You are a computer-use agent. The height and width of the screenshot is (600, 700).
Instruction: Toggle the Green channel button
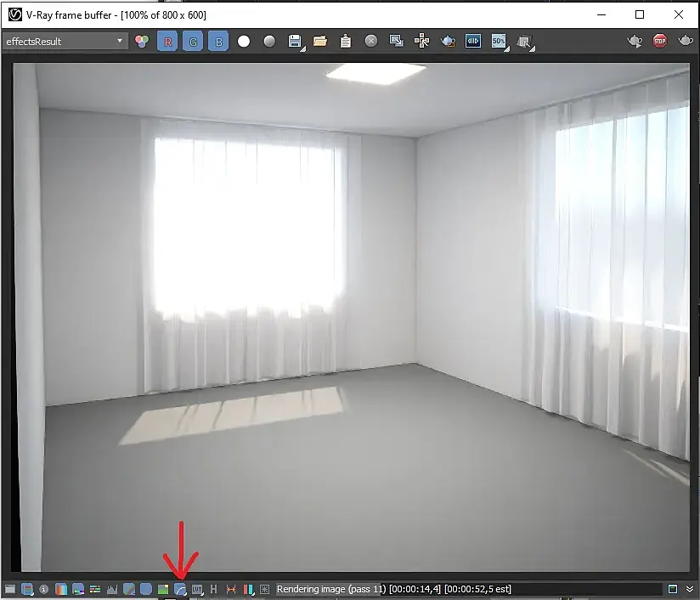click(193, 42)
